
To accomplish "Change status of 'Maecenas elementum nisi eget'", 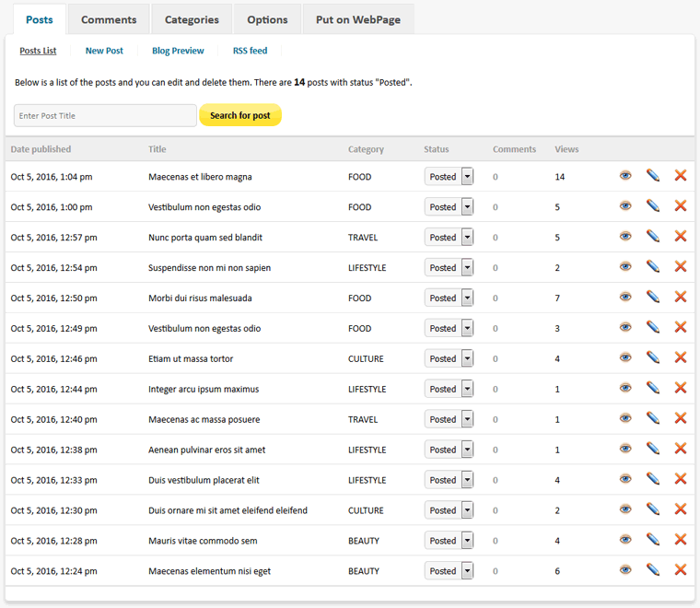I will point(449,571).
